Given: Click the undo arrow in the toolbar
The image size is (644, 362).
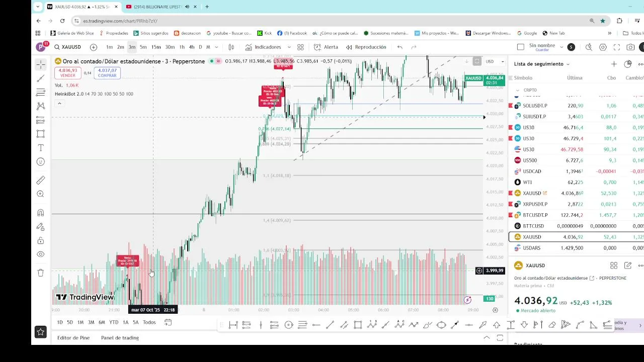Looking at the screenshot, I should coord(400,47).
